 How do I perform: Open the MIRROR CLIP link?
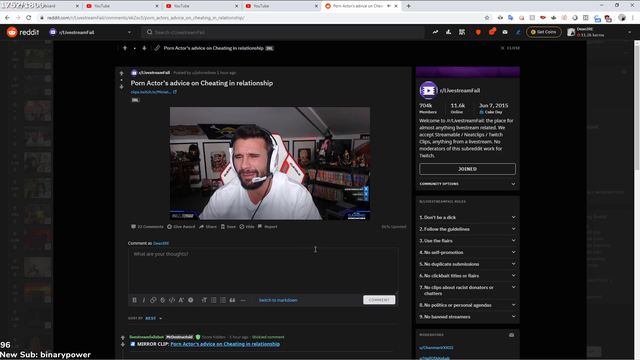tap(225, 344)
